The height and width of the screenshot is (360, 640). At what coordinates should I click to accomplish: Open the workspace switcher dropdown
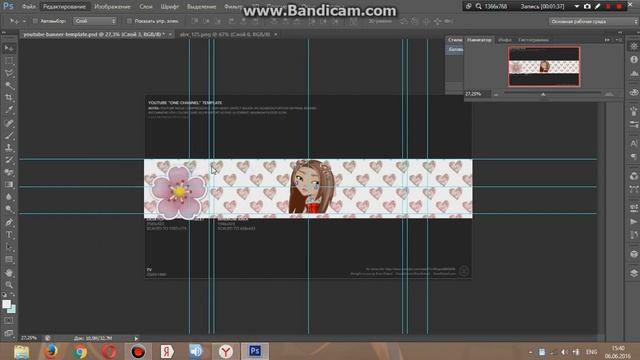(x=593, y=21)
